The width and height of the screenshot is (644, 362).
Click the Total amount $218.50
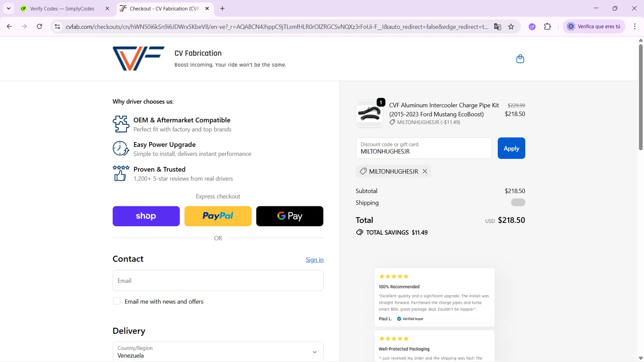pyautogui.click(x=511, y=220)
